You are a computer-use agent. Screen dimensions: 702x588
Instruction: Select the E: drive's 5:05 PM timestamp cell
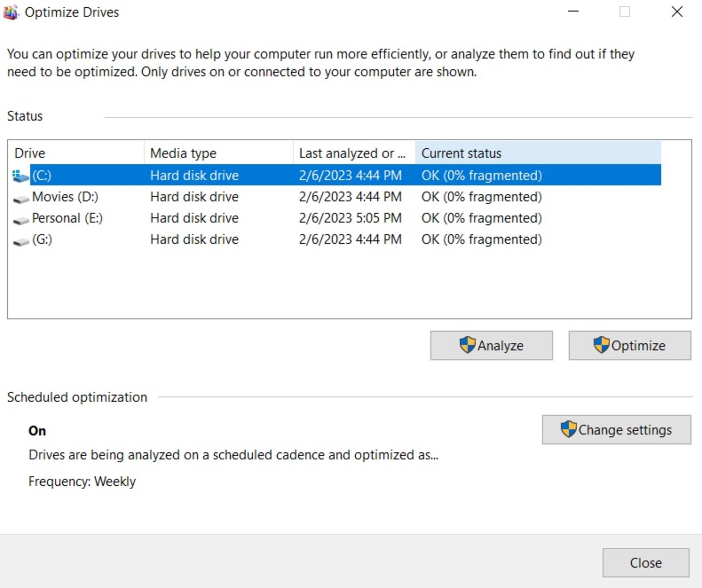point(350,218)
